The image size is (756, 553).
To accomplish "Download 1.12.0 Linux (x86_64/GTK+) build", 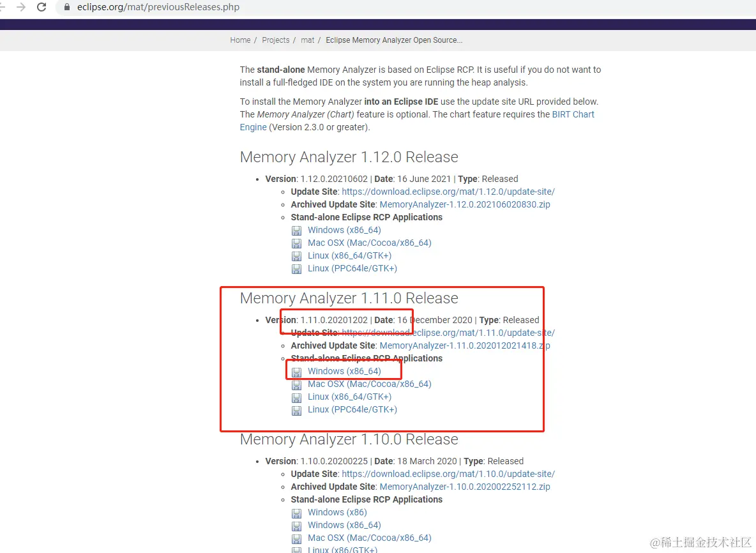I will (x=349, y=255).
